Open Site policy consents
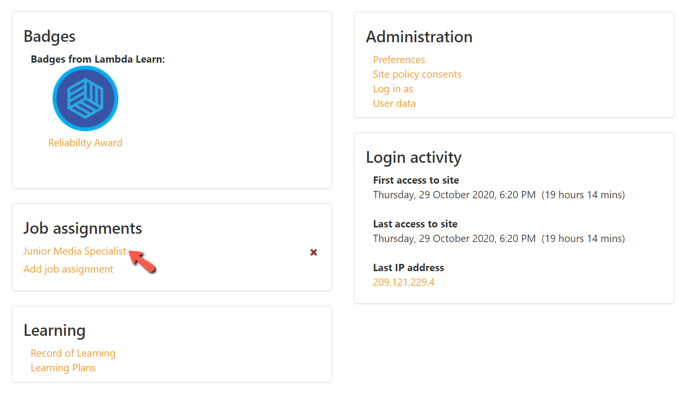This screenshot has height=398, width=688. 417,74
